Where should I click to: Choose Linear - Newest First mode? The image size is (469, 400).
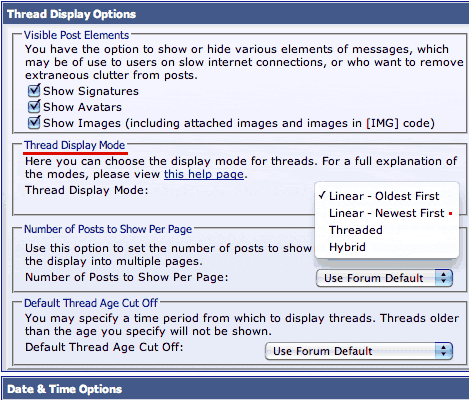click(x=387, y=213)
